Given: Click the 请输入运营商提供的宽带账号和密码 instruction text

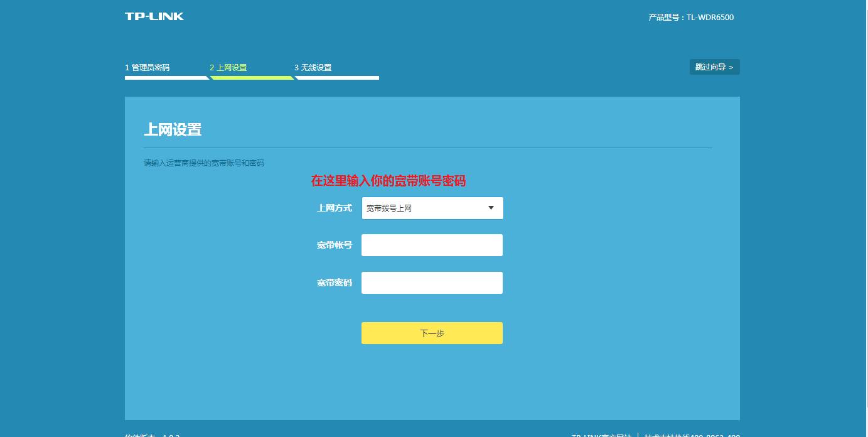Looking at the screenshot, I should tap(204, 163).
